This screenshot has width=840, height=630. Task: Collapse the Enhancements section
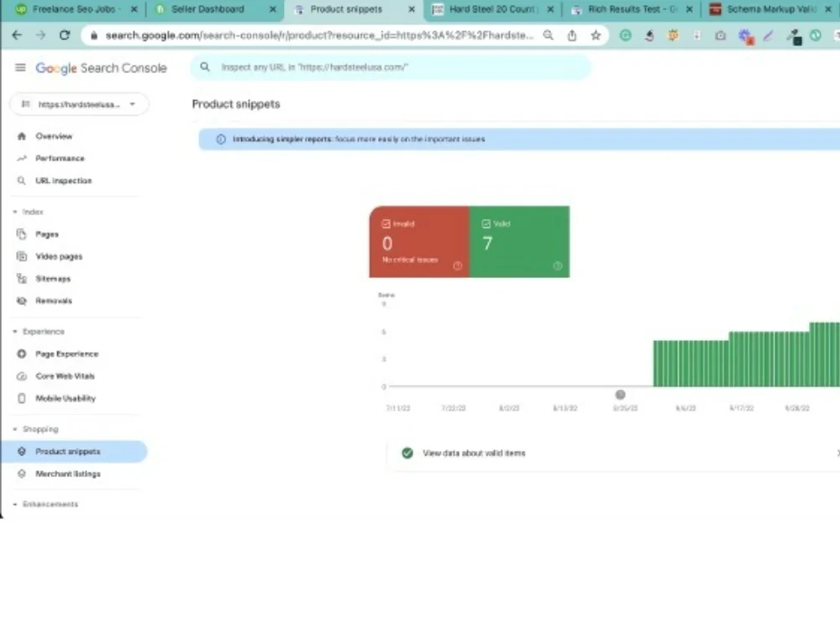tap(15, 504)
